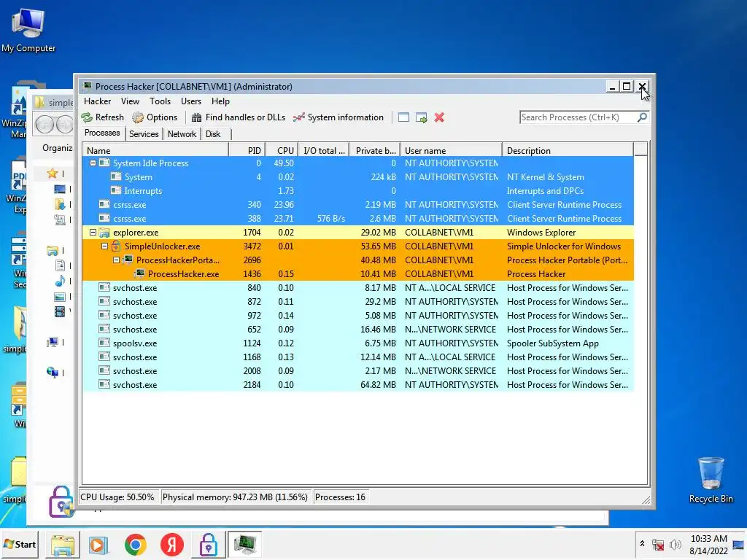Click the System Idle Process icon
Viewport: 747px width, 560px height.
[104, 163]
